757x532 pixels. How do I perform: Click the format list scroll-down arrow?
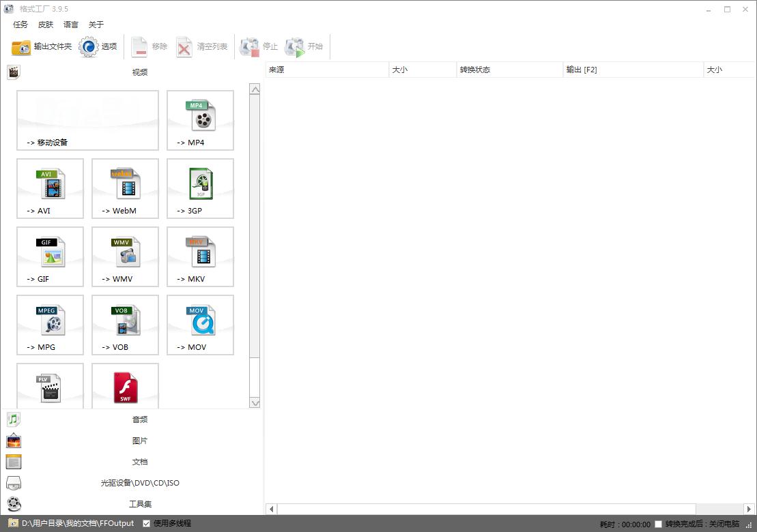coord(255,403)
